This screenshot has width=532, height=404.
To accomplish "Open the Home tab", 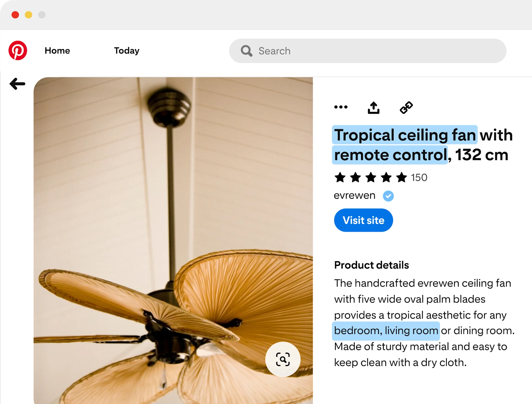I will pos(57,51).
